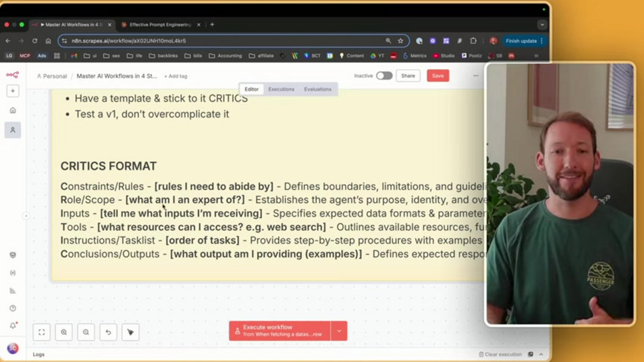Screen dimensions: 644x362
Task: Switch to the Executions tab
Action: click(x=281, y=89)
